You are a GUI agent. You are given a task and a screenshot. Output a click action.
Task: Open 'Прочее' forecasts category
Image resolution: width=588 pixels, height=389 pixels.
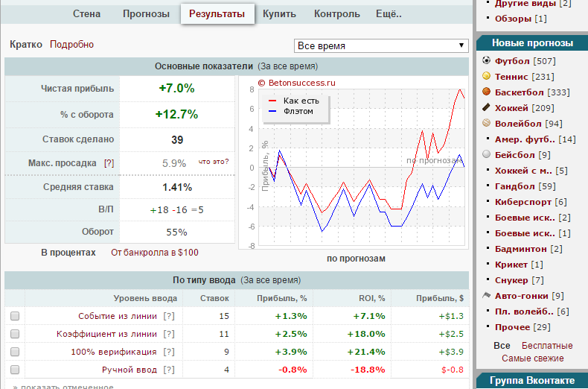511,327
